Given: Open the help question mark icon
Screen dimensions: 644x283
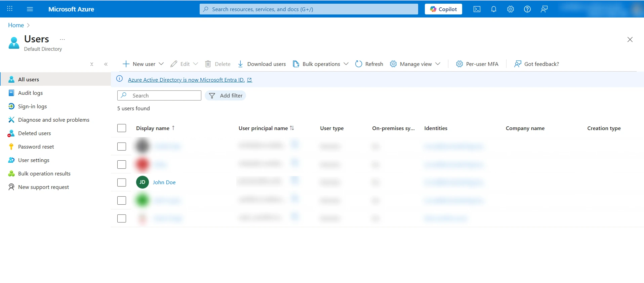Looking at the screenshot, I should pyautogui.click(x=527, y=9).
